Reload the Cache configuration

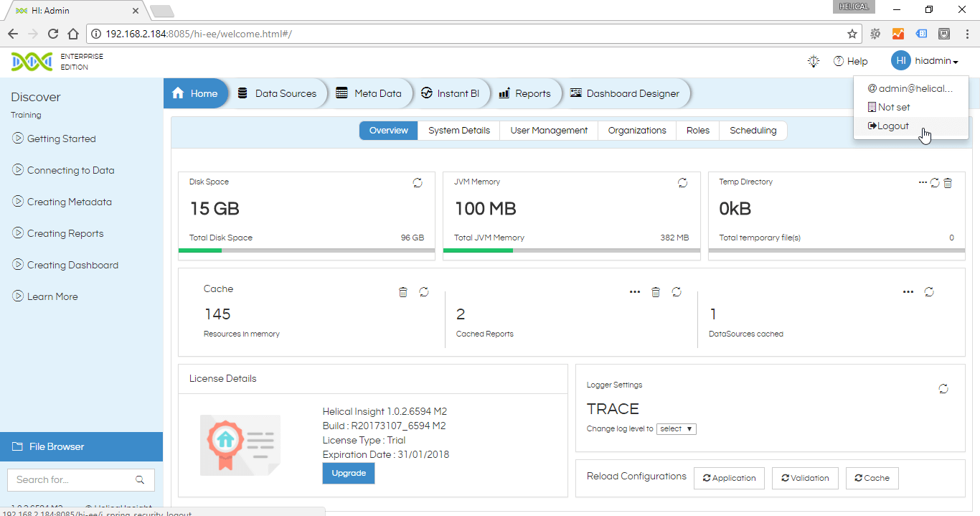pos(872,478)
